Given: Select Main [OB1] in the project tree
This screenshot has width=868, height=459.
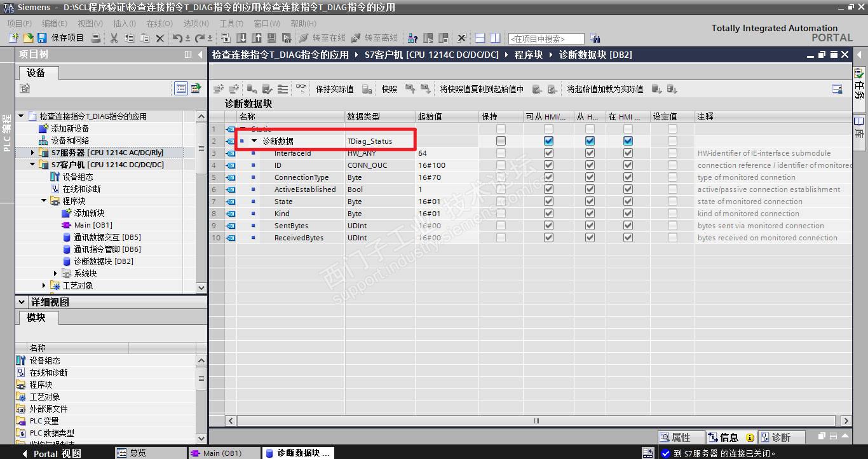Looking at the screenshot, I should click(93, 225).
